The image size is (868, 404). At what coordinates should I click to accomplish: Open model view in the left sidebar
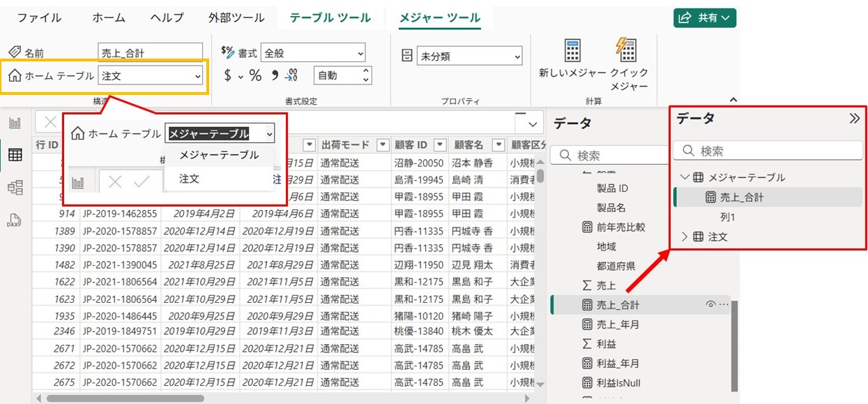(15, 187)
